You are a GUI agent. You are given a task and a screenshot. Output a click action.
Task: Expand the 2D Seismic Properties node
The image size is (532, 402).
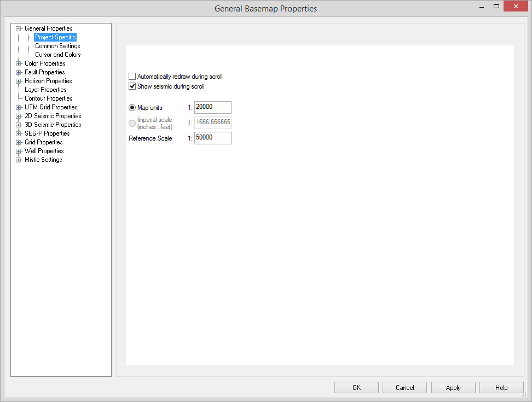coord(19,116)
